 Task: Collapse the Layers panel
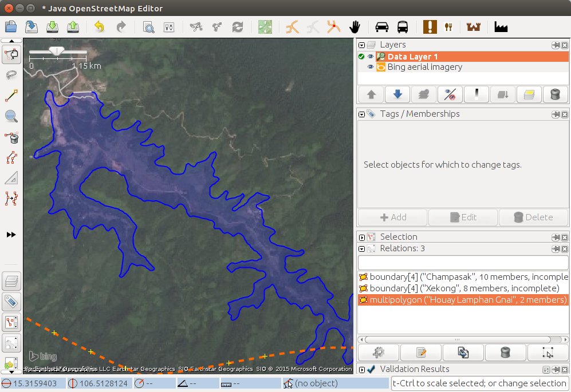[x=361, y=44]
